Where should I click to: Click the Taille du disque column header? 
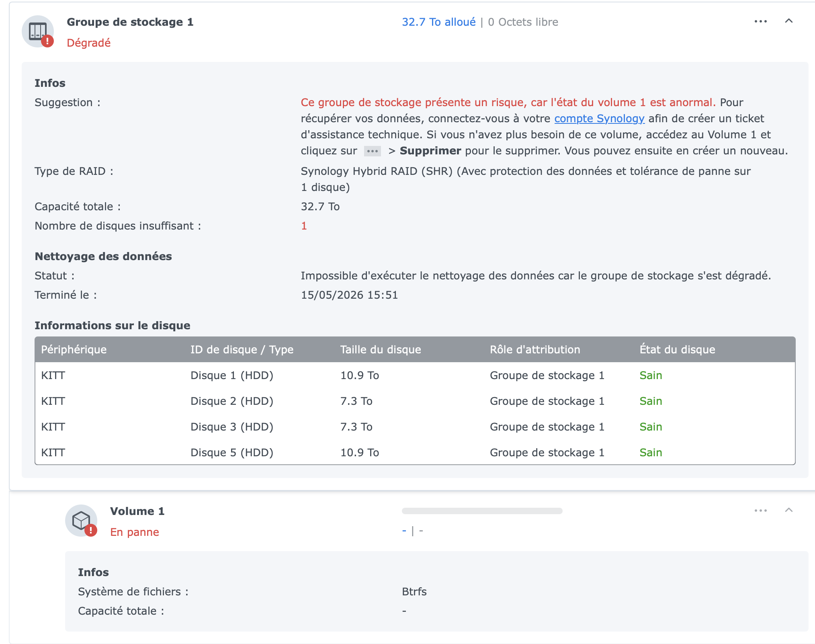click(381, 350)
